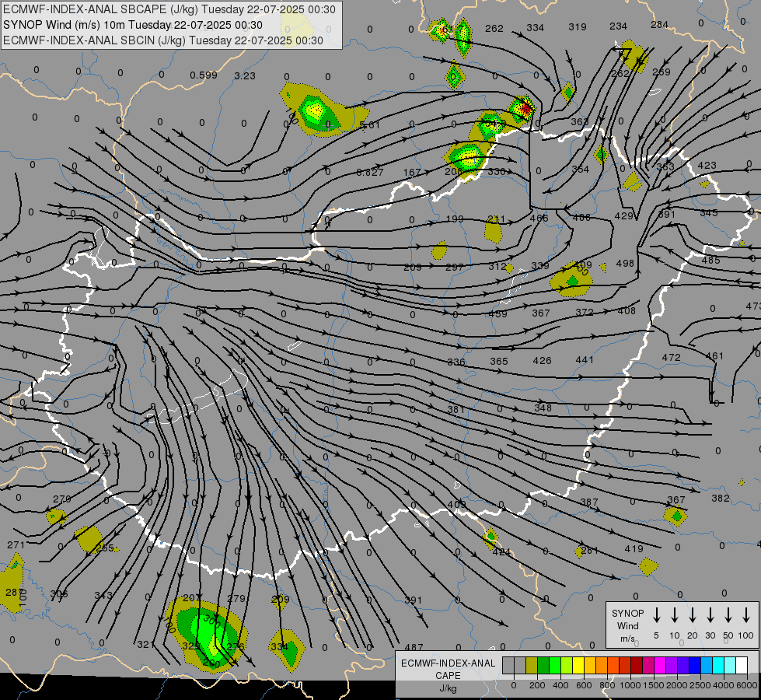Click the SYNOP Wind m/s legend label
This screenshot has height=700, width=761.
tap(627, 625)
